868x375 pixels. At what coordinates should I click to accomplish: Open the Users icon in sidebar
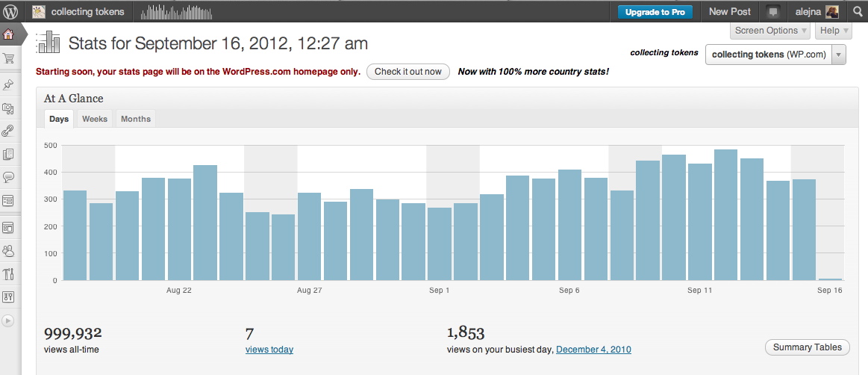coord(9,251)
